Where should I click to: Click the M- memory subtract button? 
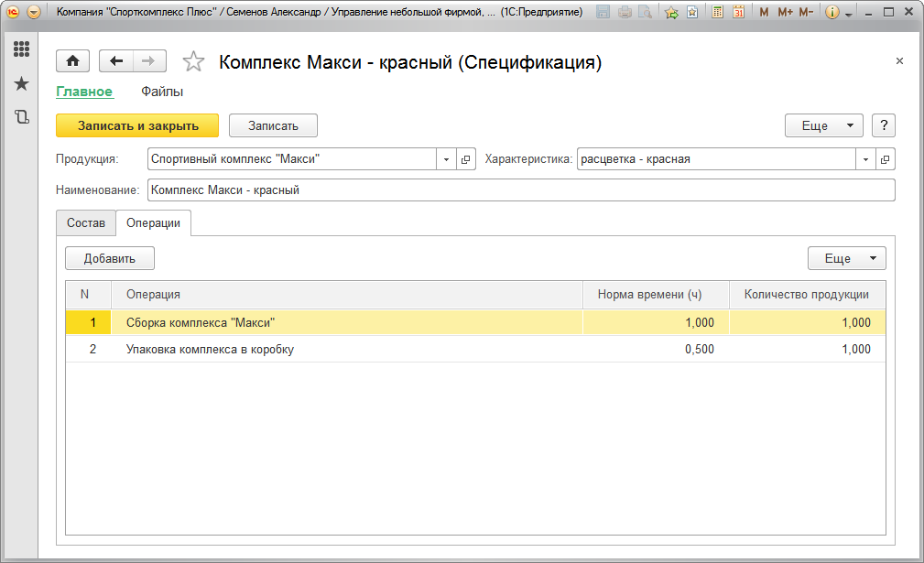tap(806, 12)
